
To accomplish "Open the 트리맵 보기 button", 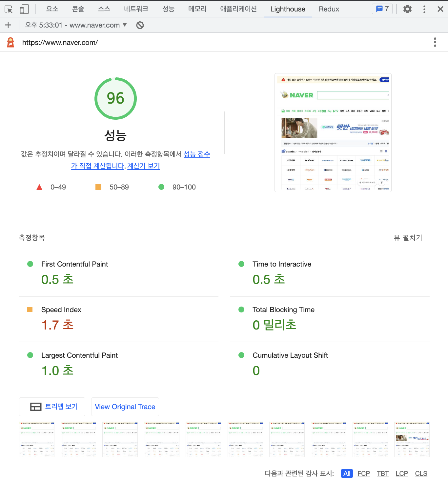I will pos(52,407).
